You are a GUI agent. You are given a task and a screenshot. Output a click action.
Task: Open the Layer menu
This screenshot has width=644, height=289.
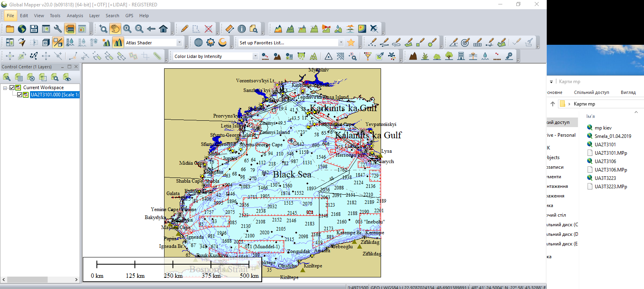point(94,16)
